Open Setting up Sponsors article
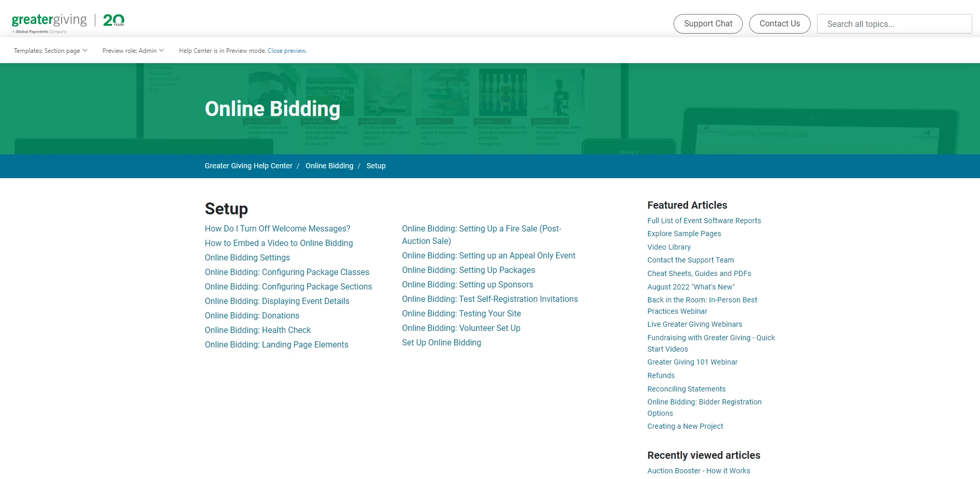Screen dimensions: 980x479 467,284
